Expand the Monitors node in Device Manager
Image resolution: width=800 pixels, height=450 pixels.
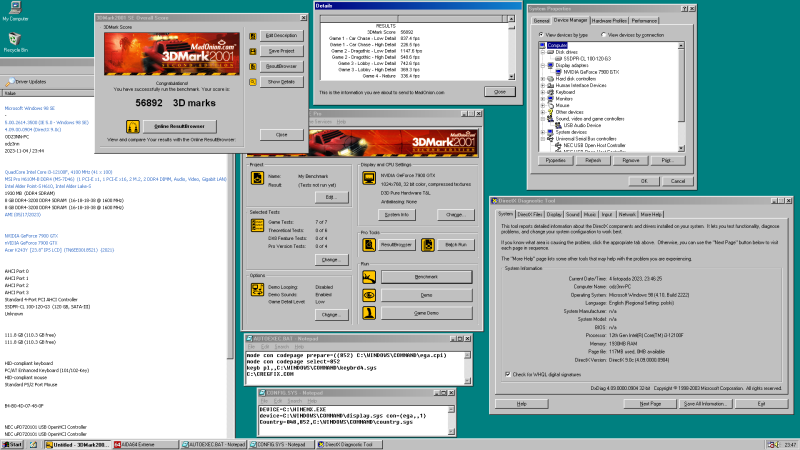click(x=543, y=98)
